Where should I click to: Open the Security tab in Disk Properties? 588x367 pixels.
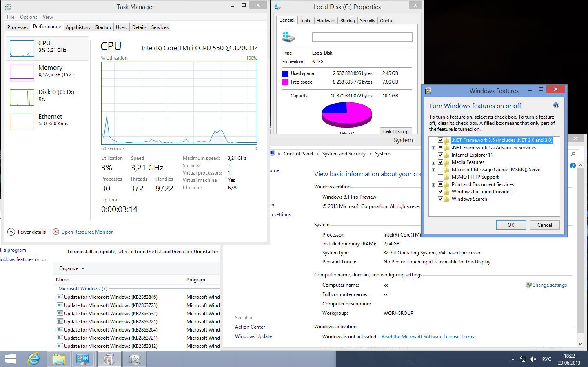click(x=367, y=21)
